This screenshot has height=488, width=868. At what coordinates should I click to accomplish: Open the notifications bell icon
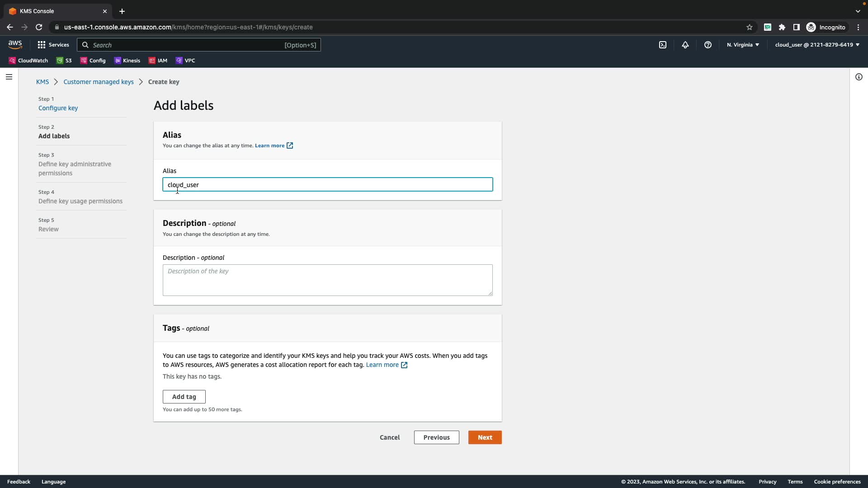click(x=685, y=45)
